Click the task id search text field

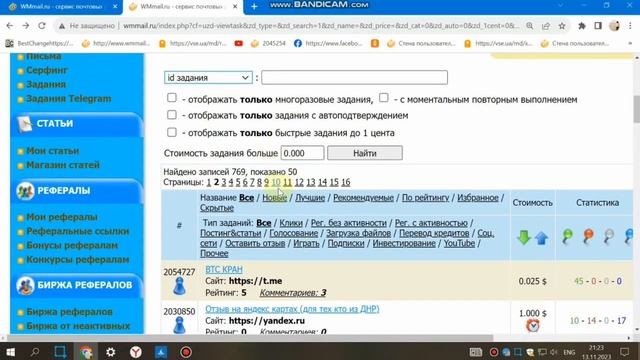coord(354,78)
